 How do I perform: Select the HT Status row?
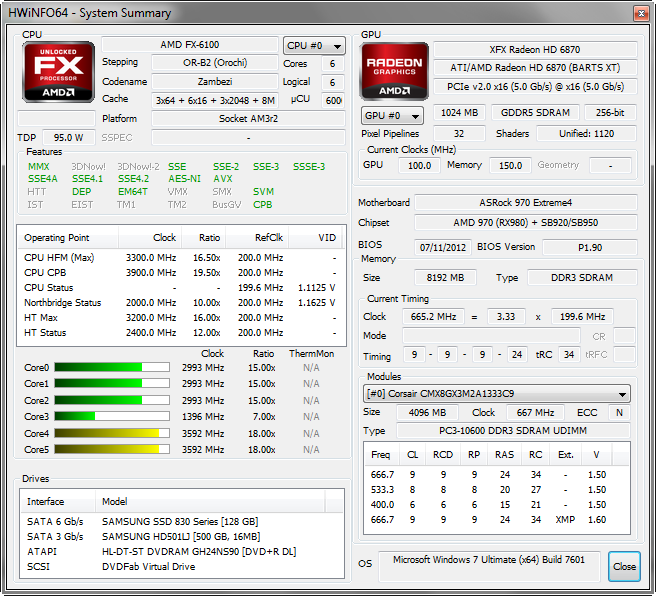click(x=181, y=333)
